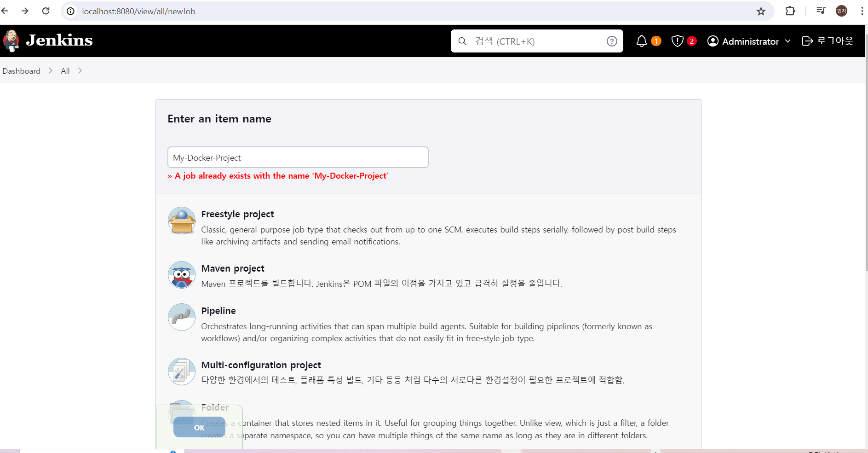Click the orange notification count badge
Image resolution: width=868 pixels, height=453 pixels.
(656, 41)
